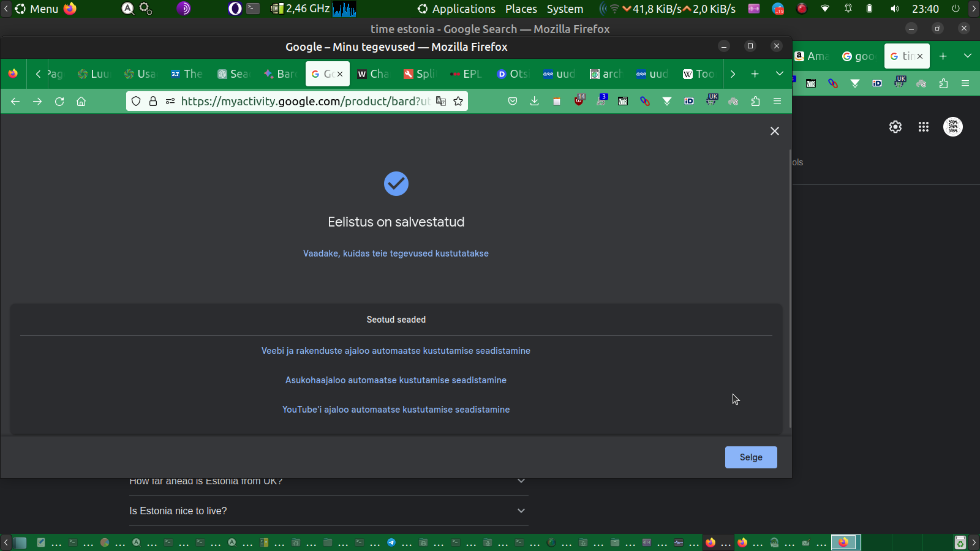Image resolution: width=980 pixels, height=551 pixels.
Task: Open Asukohaajaloo automaatse kustutamise seadistamine link
Action: pyautogui.click(x=396, y=380)
